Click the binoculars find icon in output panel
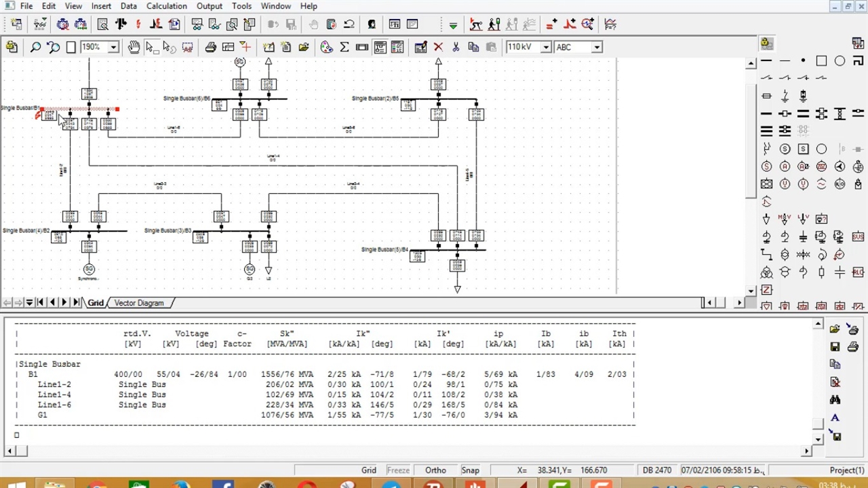 click(x=835, y=400)
